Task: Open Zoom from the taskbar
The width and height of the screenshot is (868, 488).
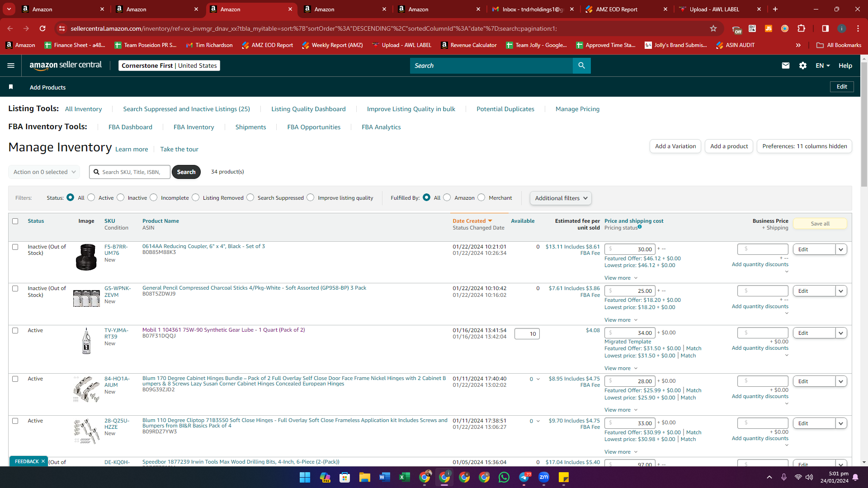Action: [543, 477]
